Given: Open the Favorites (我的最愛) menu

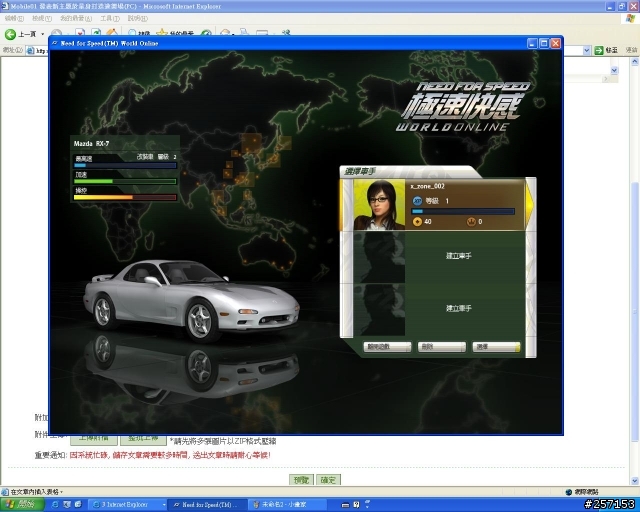Looking at the screenshot, I should point(76,18).
